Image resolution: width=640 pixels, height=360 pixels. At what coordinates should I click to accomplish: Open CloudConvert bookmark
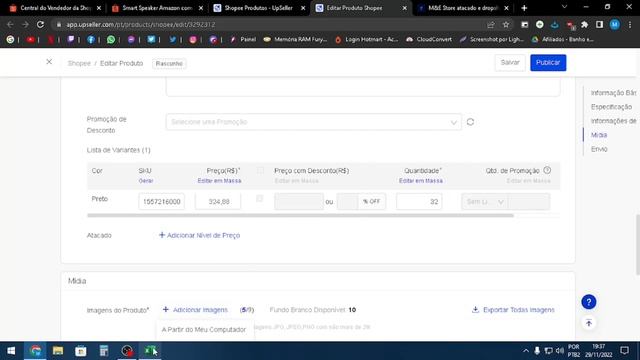click(x=429, y=40)
